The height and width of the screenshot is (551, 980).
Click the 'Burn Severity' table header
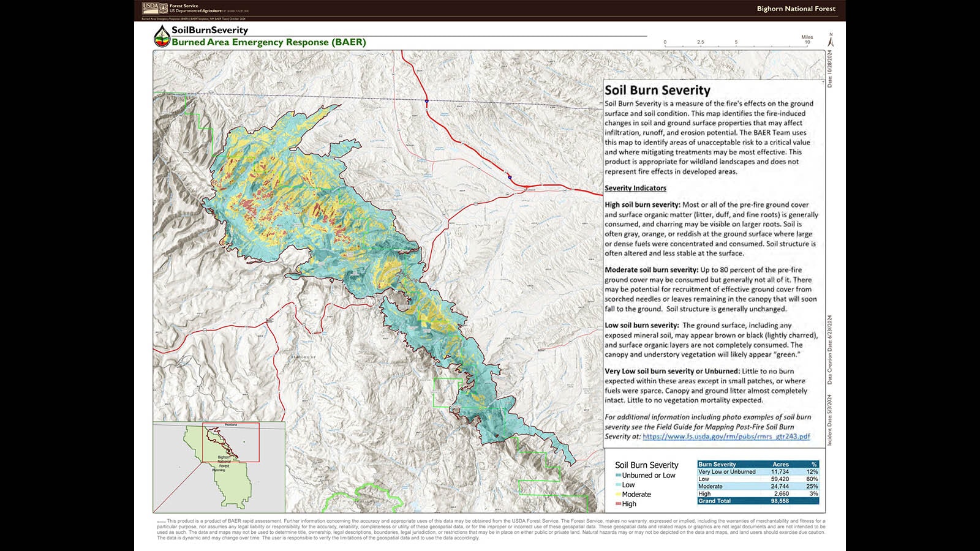[x=717, y=464]
